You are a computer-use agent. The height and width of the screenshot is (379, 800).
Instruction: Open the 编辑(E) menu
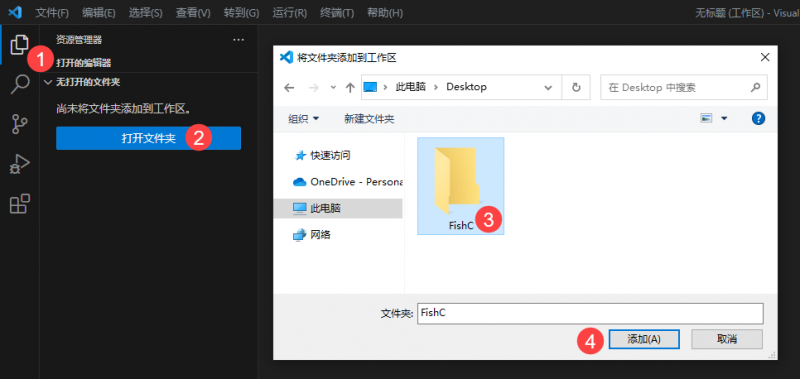coord(99,13)
